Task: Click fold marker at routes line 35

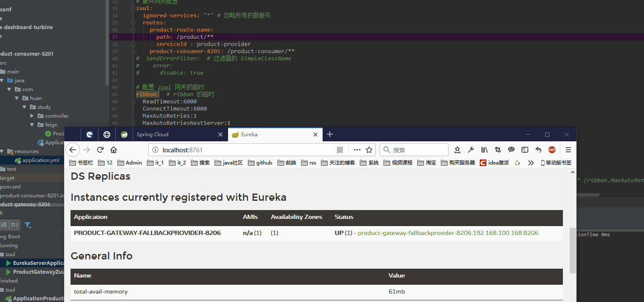Action: click(x=133, y=23)
